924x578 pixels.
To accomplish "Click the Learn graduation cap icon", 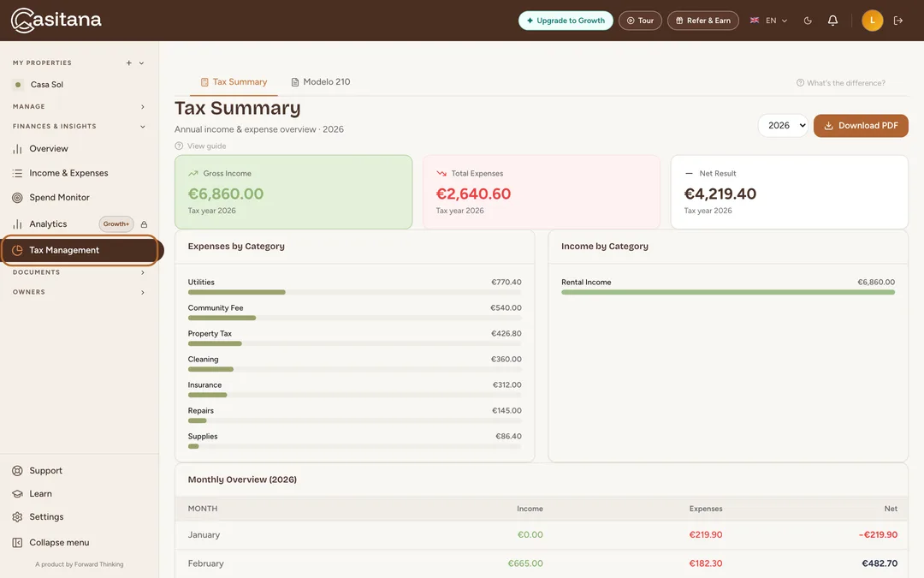I will pyautogui.click(x=18, y=494).
